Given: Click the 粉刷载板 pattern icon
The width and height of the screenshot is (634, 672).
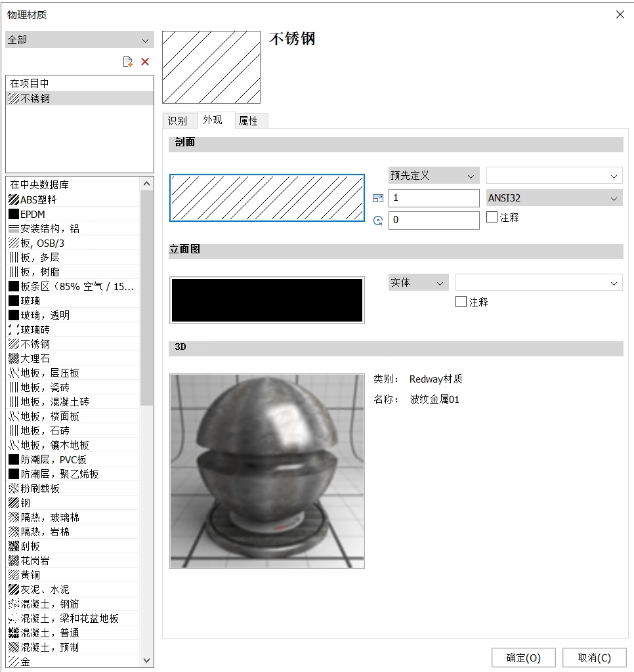Looking at the screenshot, I should click(14, 488).
